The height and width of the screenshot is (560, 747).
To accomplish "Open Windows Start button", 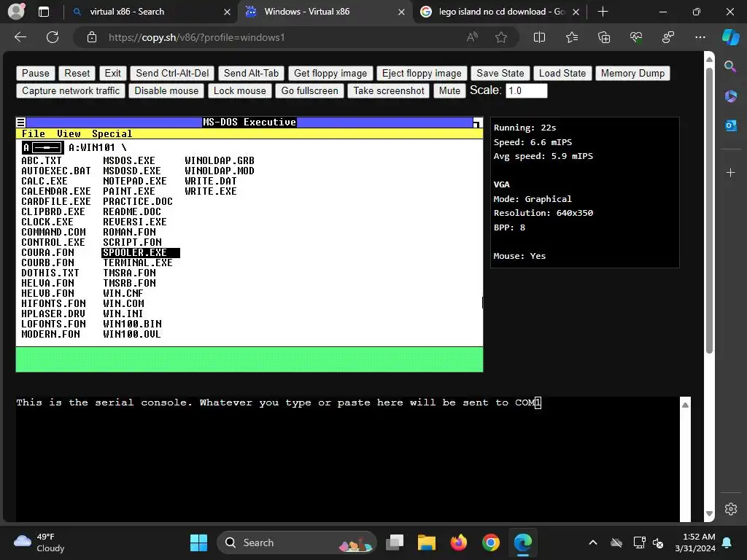I will pos(198,542).
